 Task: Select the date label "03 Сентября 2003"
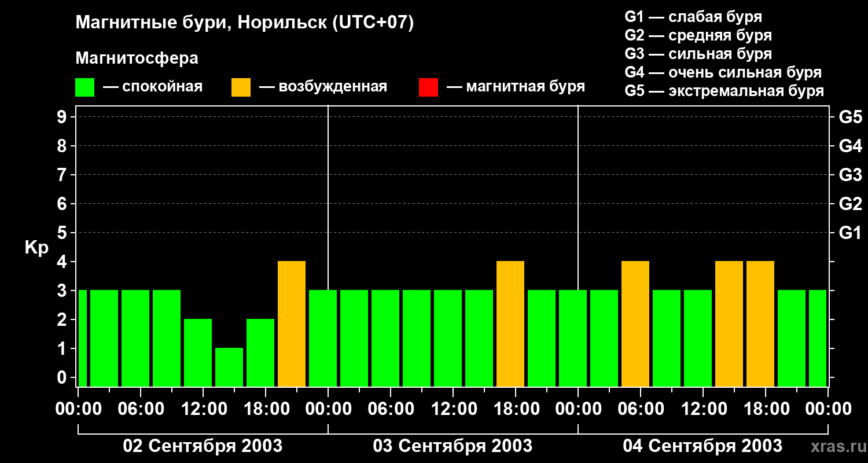pyautogui.click(x=453, y=446)
